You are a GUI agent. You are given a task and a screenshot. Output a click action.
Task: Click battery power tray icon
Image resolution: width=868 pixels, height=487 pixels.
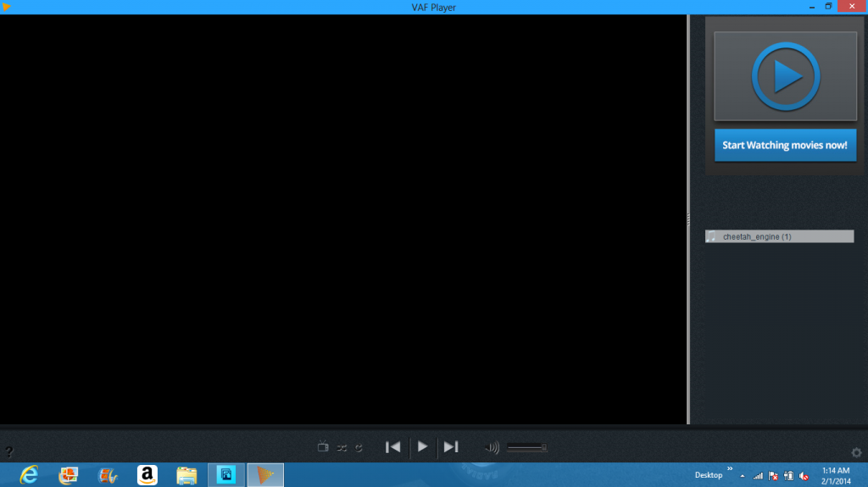tap(789, 476)
